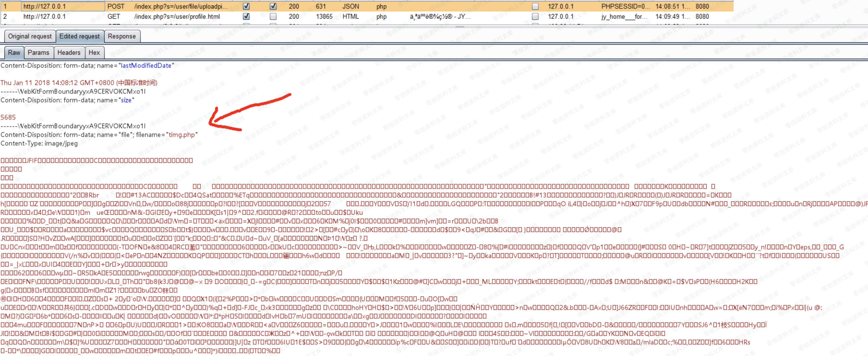Click the lastModifiedDate parameter name
The image size is (868, 356).
point(146,66)
